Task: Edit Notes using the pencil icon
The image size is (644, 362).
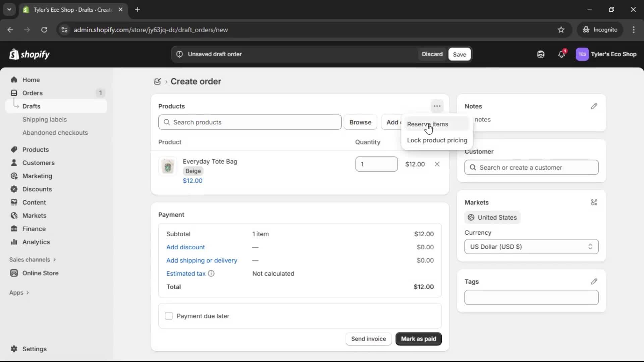Action: pos(594,106)
